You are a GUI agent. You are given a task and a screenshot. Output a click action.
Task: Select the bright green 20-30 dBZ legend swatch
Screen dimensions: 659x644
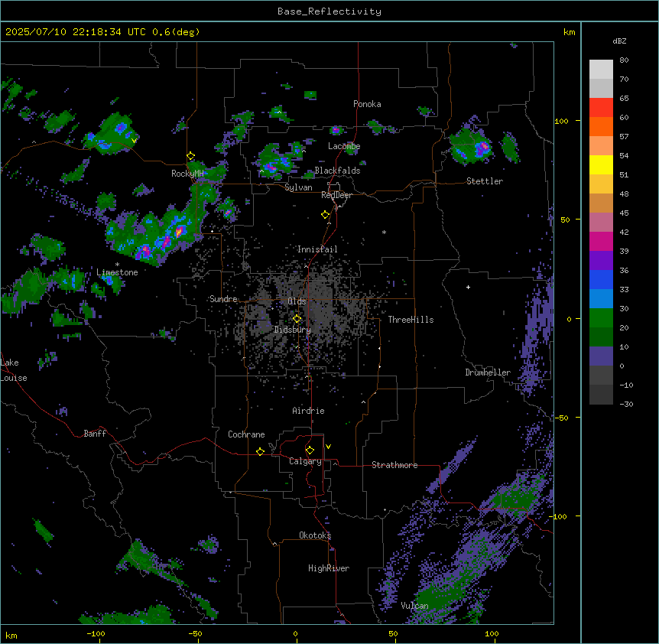(601, 318)
